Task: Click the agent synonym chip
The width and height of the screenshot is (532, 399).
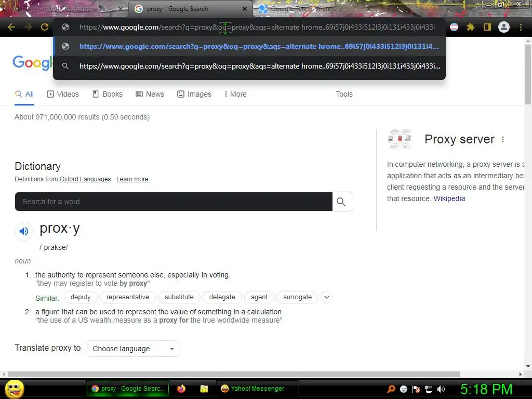Action: pos(259,297)
